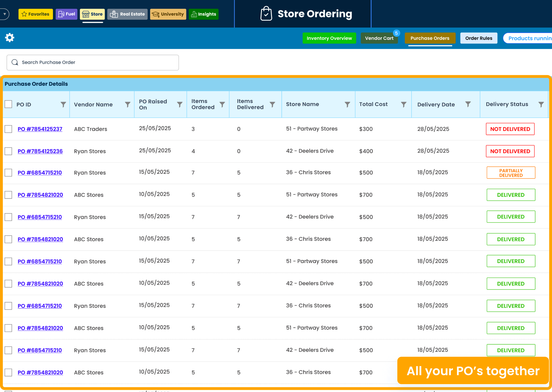
Task: Open purchase order link PO #7854125237
Action: 40,129
